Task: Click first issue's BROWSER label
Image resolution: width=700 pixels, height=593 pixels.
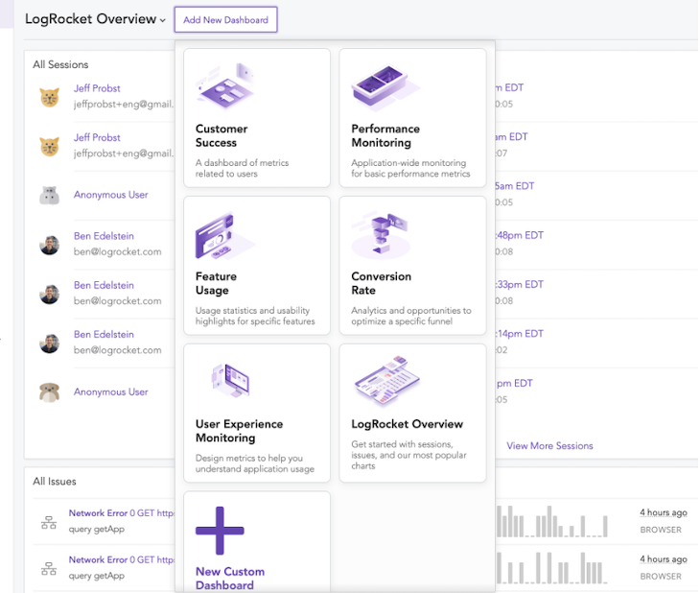Action: 661,530
